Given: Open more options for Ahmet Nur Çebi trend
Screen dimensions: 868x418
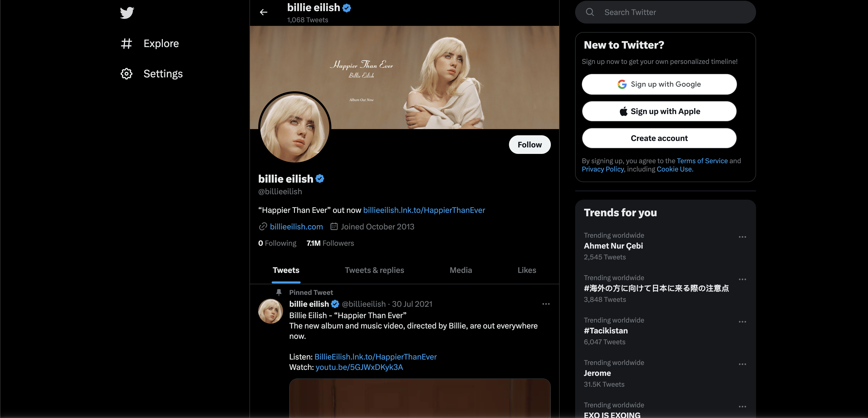Looking at the screenshot, I should point(742,237).
